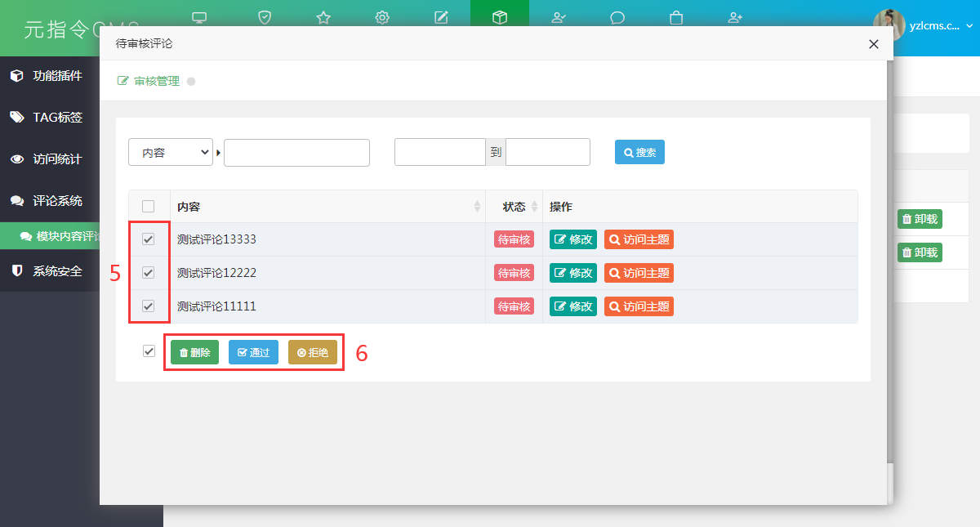Click the blue 通过 approve button

(x=253, y=352)
